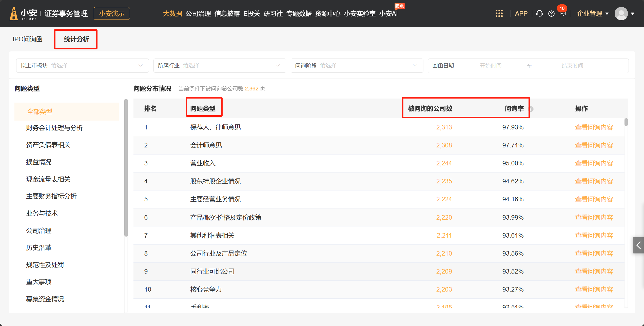
Task: Open the nine-dot apps grid icon
Action: point(499,13)
